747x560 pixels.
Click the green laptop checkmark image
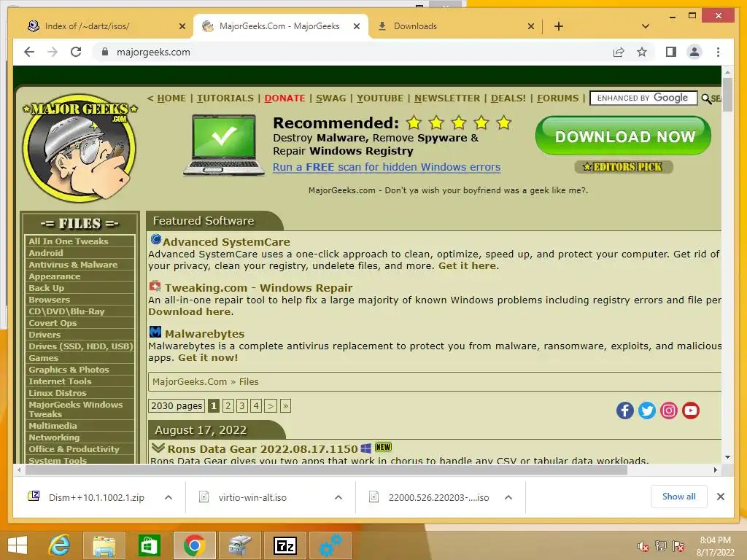224,145
